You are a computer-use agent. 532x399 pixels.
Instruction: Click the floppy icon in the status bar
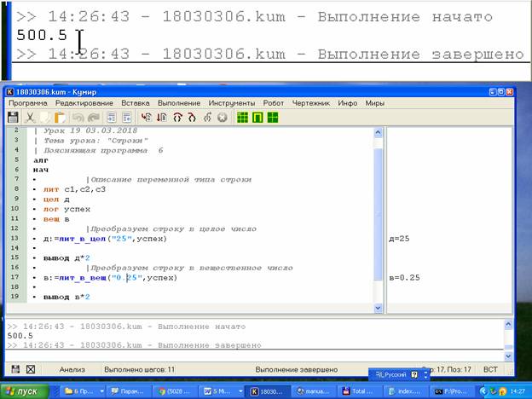[15, 369]
